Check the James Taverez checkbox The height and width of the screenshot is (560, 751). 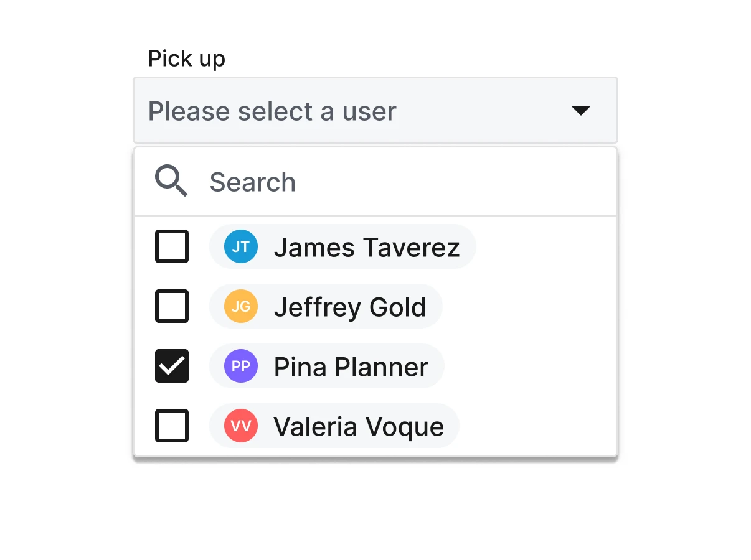tap(172, 247)
